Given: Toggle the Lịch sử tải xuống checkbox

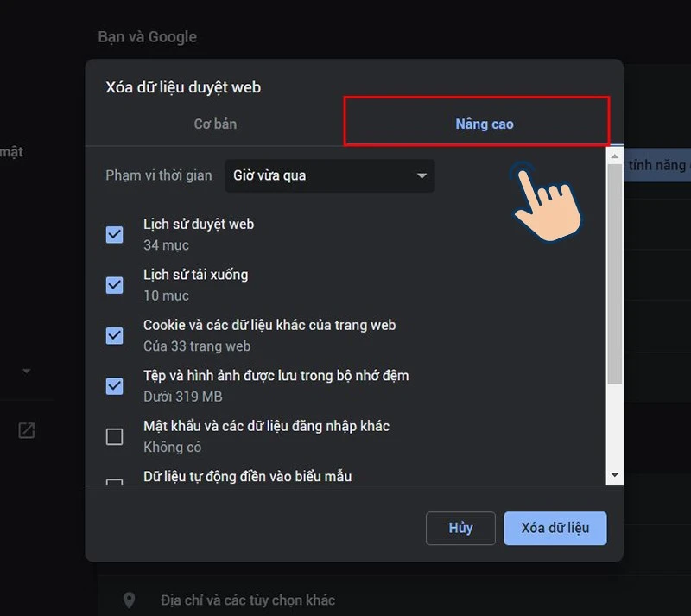Looking at the screenshot, I should [114, 285].
